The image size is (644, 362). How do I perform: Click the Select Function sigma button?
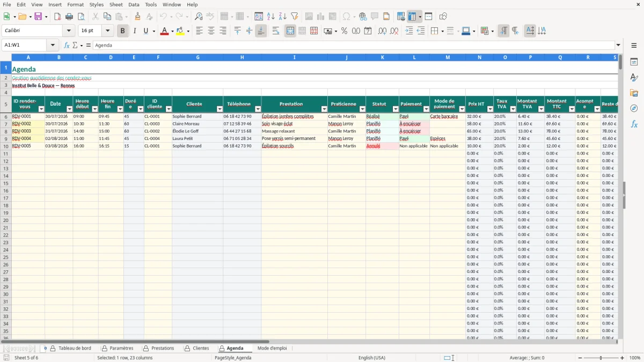pos(75,46)
